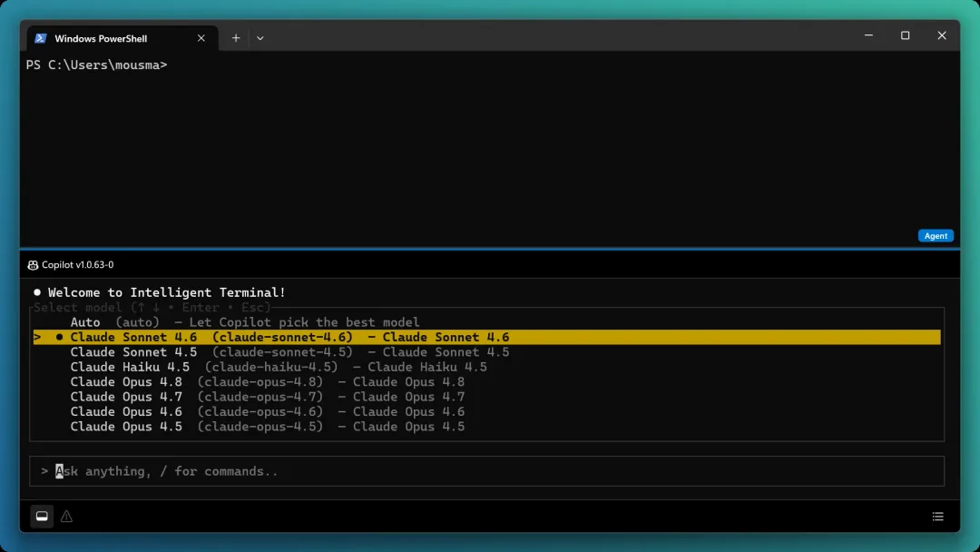Screen dimensions: 980x552
Task: Select Claude Sonnet 4.6 highlighted row
Action: pos(486,337)
